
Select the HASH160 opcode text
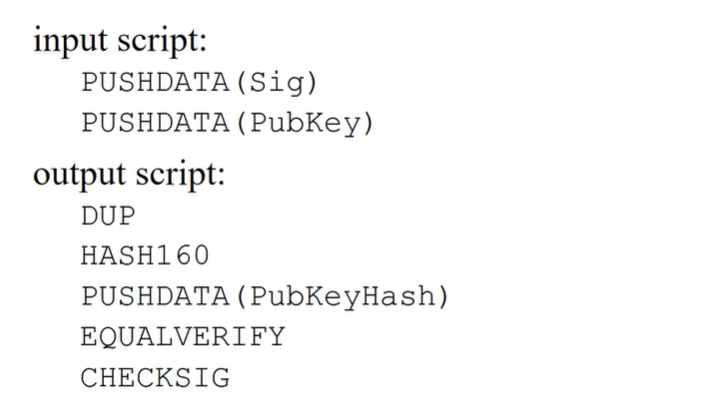(145, 256)
